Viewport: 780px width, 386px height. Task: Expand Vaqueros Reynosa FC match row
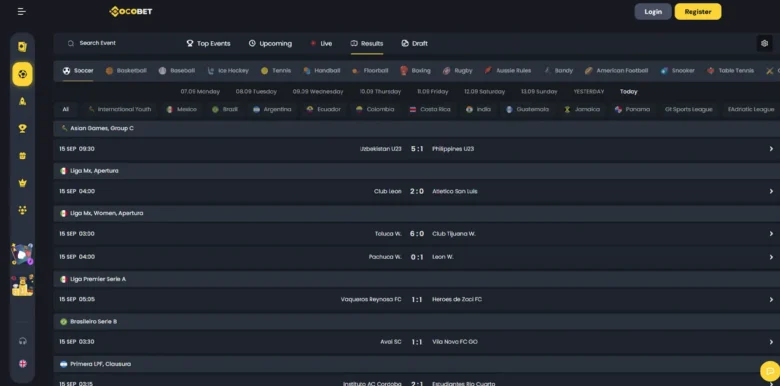416,299
